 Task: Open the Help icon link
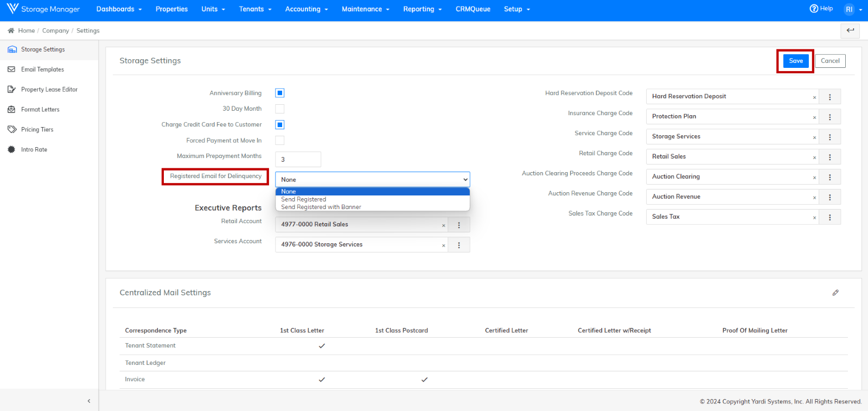pyautogui.click(x=821, y=9)
